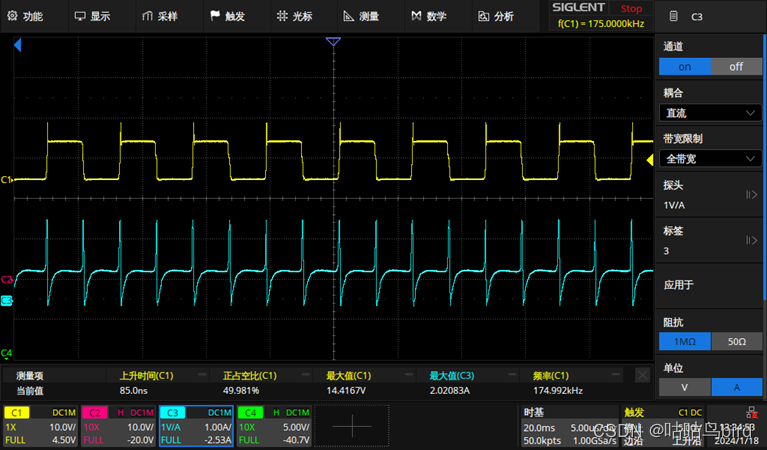This screenshot has width=767, height=450.
Task: Click the 14.4167V maximum value
Action: click(x=346, y=391)
